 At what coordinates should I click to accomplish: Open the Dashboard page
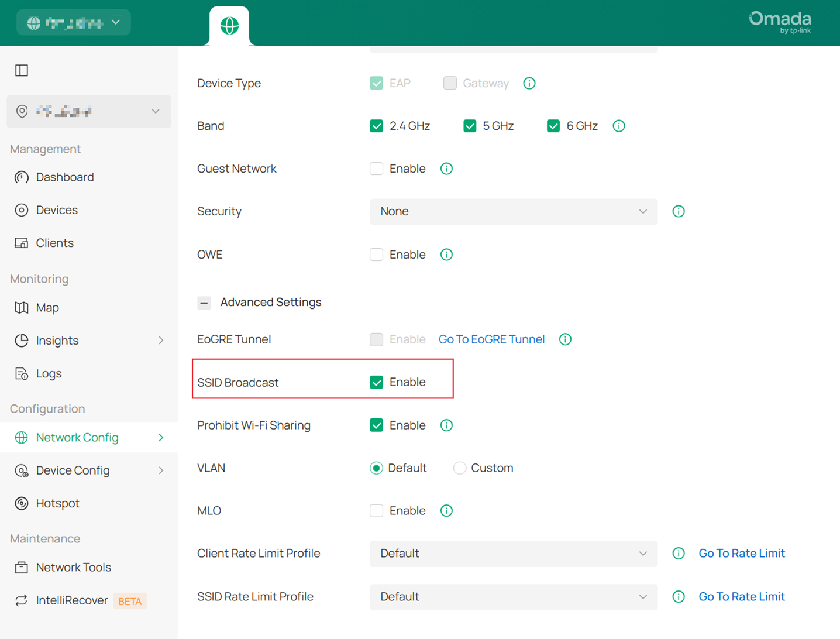point(64,177)
